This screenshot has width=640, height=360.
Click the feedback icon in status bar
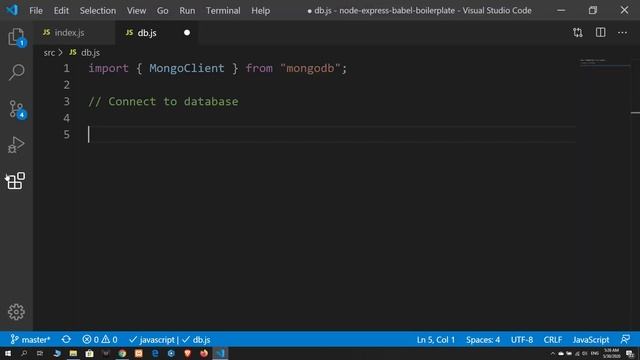click(625, 339)
